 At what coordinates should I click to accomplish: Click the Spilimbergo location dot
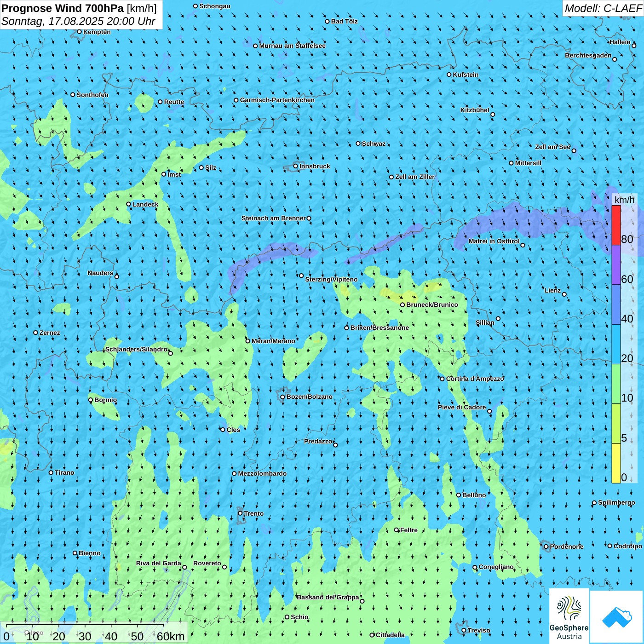click(x=594, y=503)
